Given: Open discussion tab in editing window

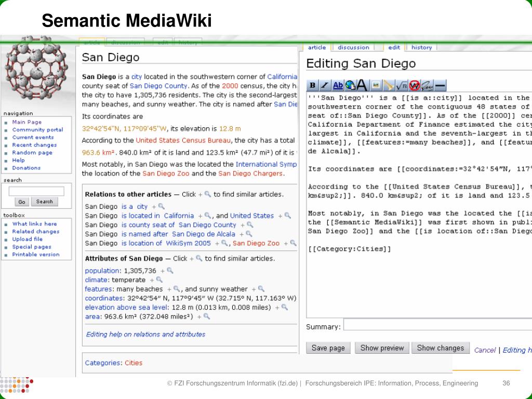Looking at the screenshot, I should [x=353, y=47].
